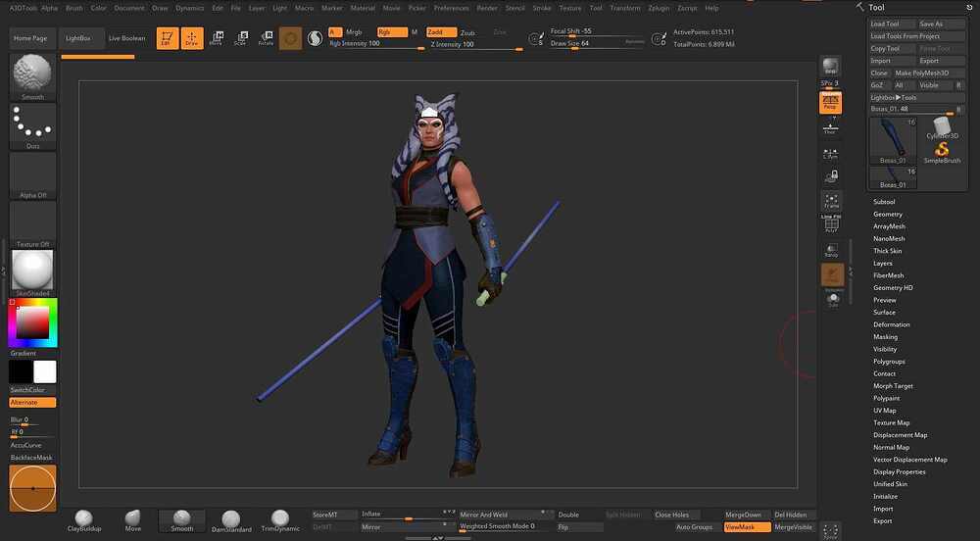This screenshot has width=980, height=541.
Task: Open the SkinShade4 material selector
Action: 32,273
